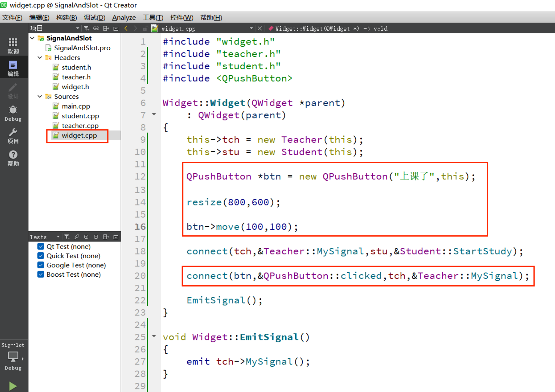This screenshot has width=555, height=392.
Task: Click the widget.cpp file icon in editor toolbar
Action: [x=155, y=29]
